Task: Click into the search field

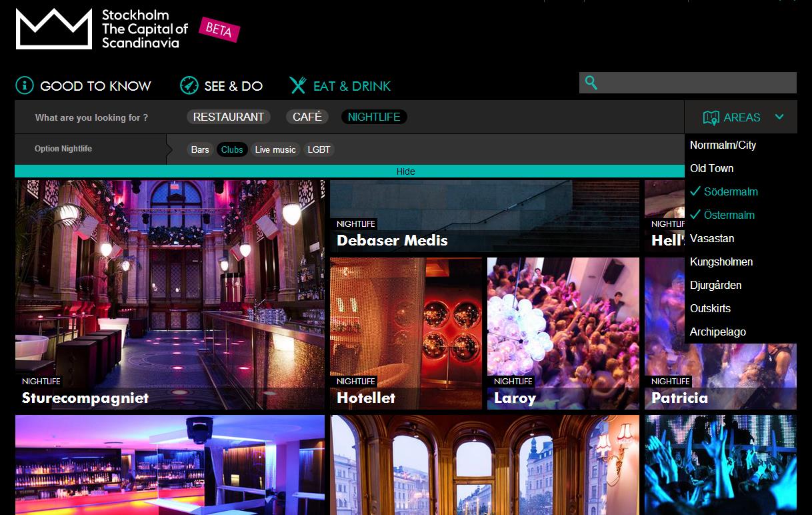Action: click(x=688, y=83)
